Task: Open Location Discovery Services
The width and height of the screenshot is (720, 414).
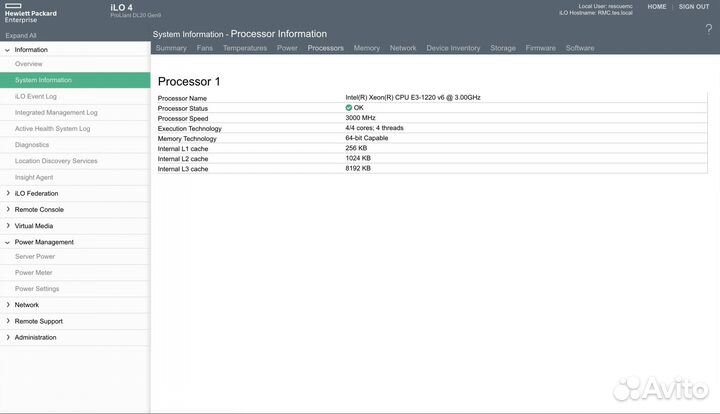Action: [x=56, y=161]
